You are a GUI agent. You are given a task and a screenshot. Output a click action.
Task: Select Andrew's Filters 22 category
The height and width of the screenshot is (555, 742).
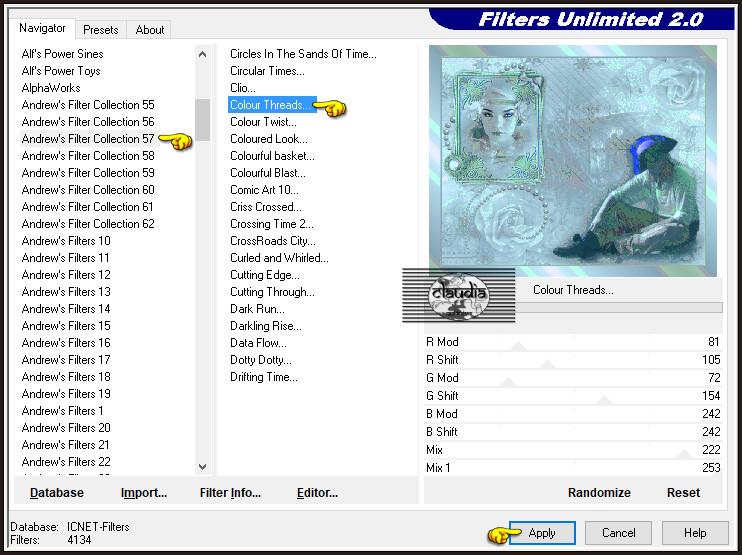coord(66,463)
